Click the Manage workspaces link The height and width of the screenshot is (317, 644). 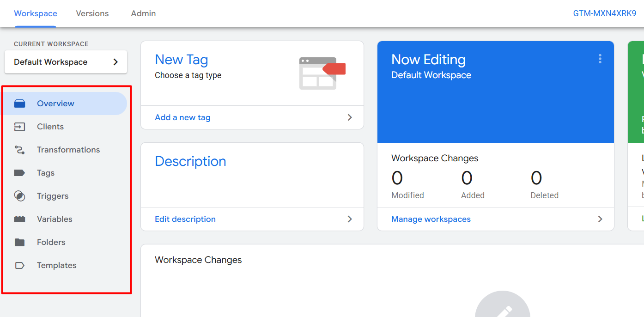[431, 219]
